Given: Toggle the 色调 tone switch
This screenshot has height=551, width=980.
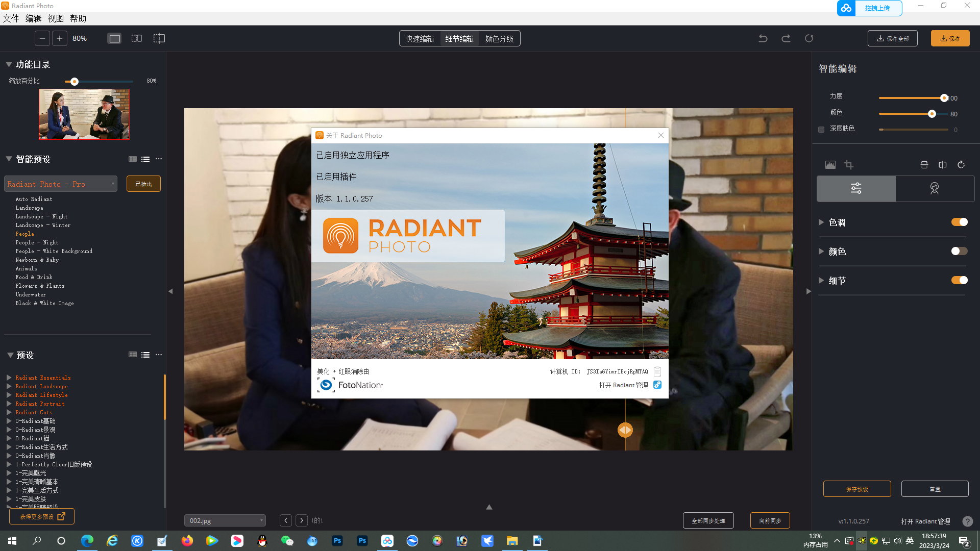Looking at the screenshot, I should click(959, 222).
